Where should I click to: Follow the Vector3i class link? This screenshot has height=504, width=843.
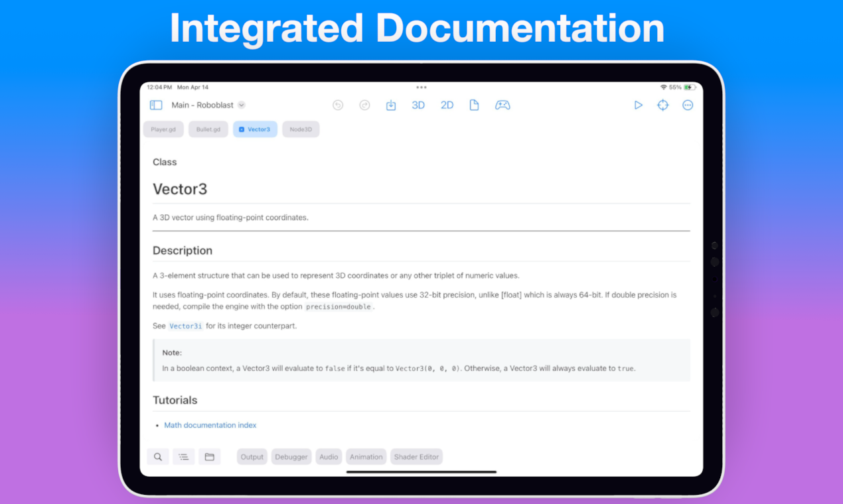185,326
